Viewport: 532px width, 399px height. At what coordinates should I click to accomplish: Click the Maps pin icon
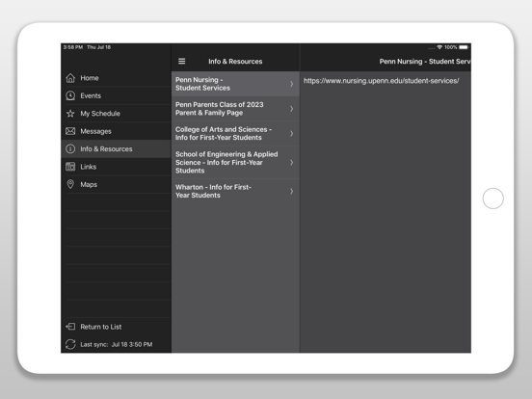(70, 184)
